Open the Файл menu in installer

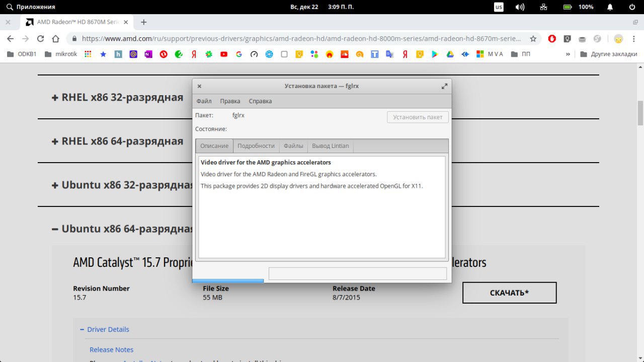tap(204, 101)
